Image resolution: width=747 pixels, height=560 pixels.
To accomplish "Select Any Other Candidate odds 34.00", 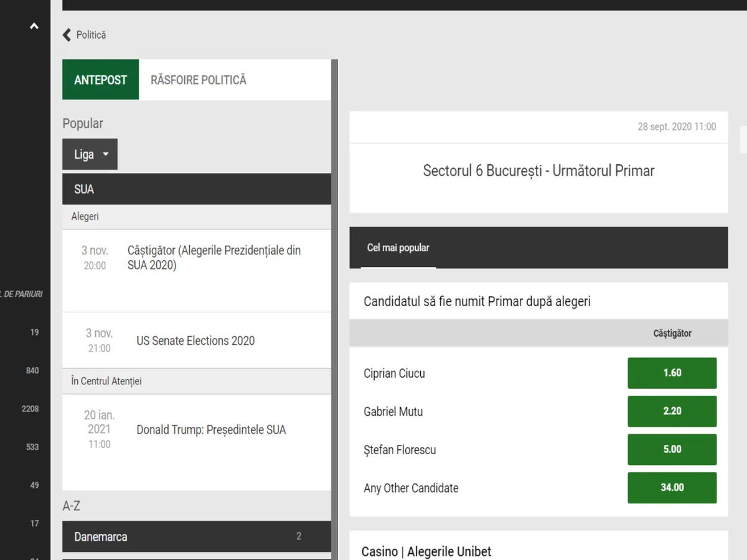I will (x=672, y=488).
